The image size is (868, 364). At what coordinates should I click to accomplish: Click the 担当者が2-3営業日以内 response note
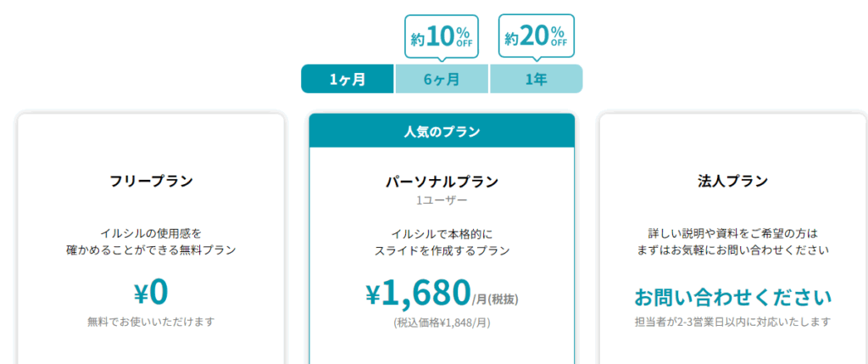[732, 322]
